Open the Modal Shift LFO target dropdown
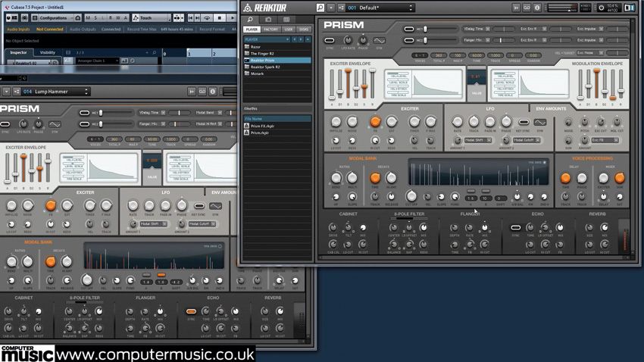 478,140
